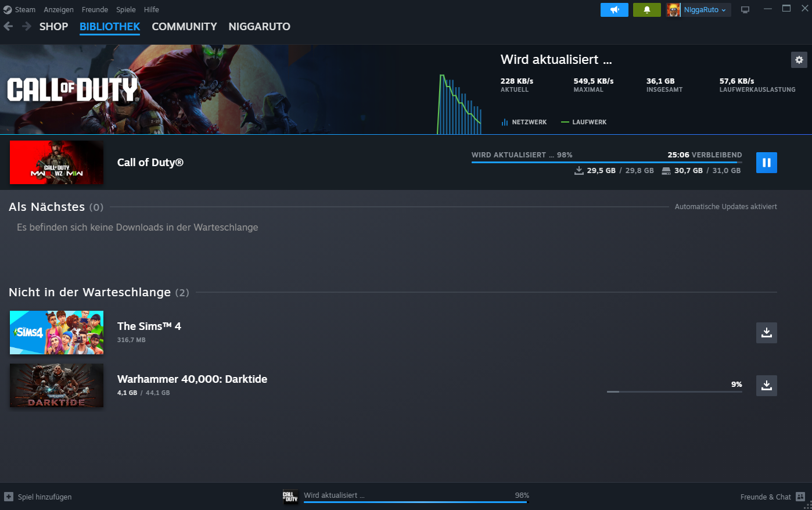Click the plus icon to add a game

click(9, 497)
